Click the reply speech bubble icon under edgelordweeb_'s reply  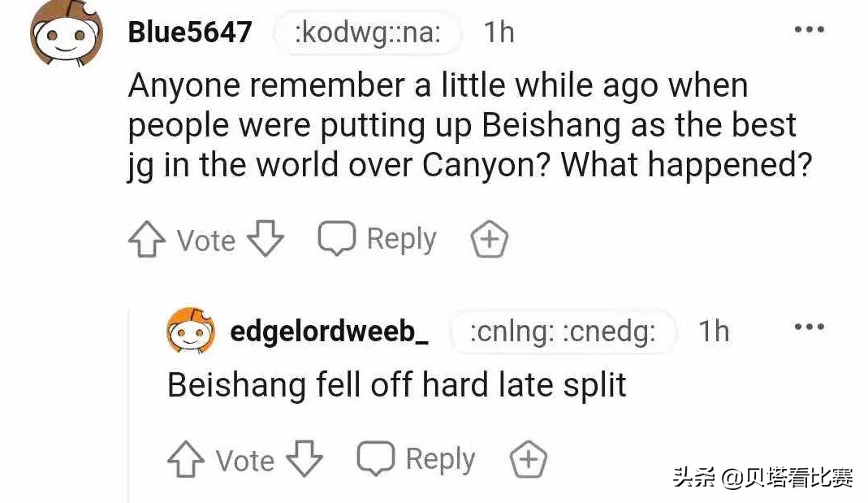click(x=375, y=458)
